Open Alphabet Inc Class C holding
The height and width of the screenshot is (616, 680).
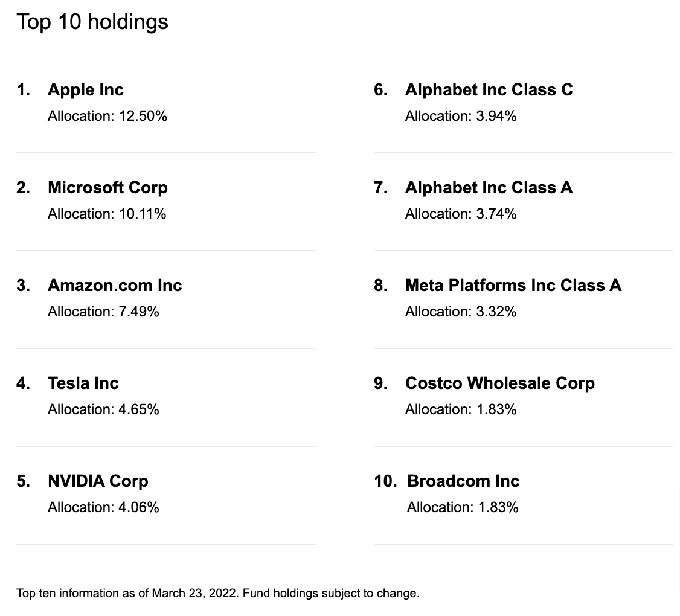(x=489, y=90)
